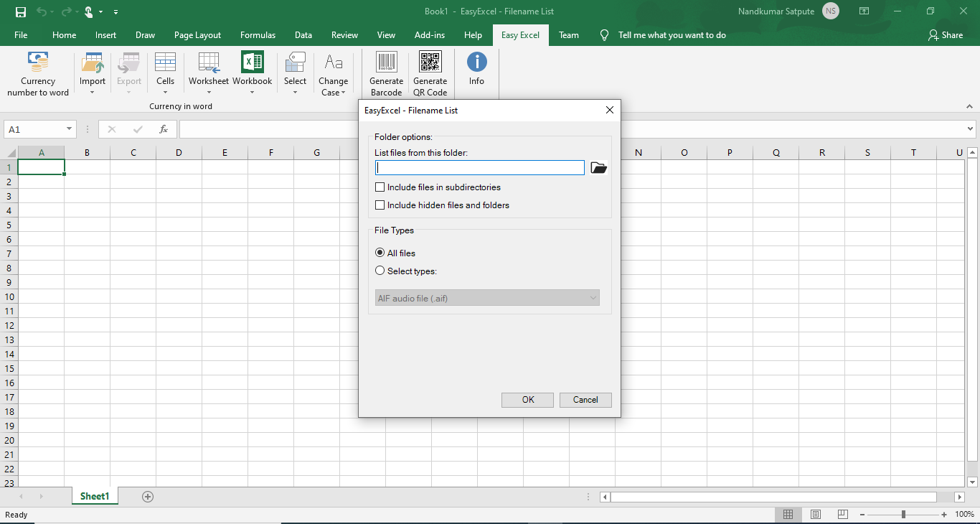Switch to Page Break Preview in status bar

[x=843, y=515]
